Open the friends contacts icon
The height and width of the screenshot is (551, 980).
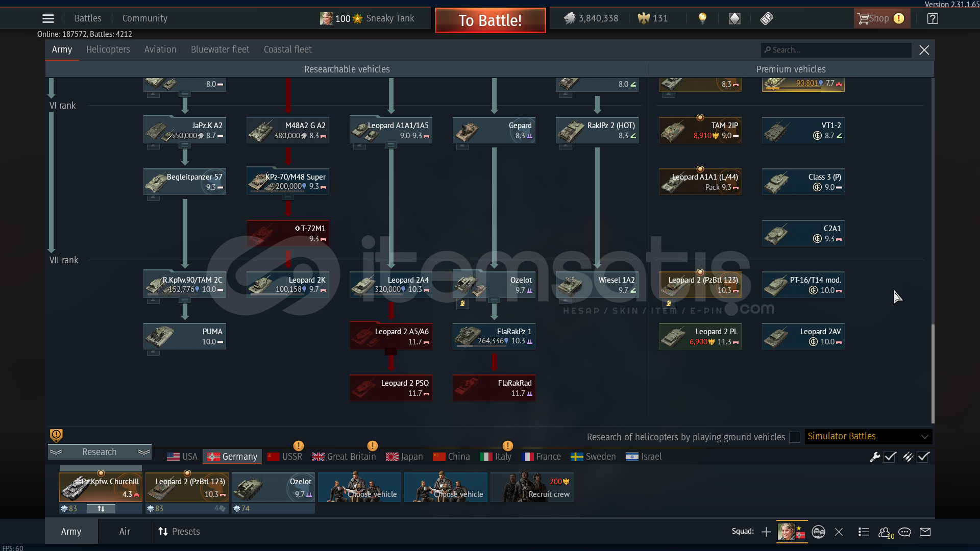[x=885, y=532]
